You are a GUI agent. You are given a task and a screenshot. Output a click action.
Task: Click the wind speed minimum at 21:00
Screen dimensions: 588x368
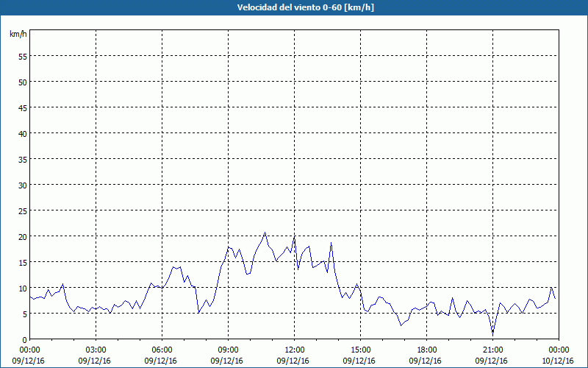click(492, 333)
